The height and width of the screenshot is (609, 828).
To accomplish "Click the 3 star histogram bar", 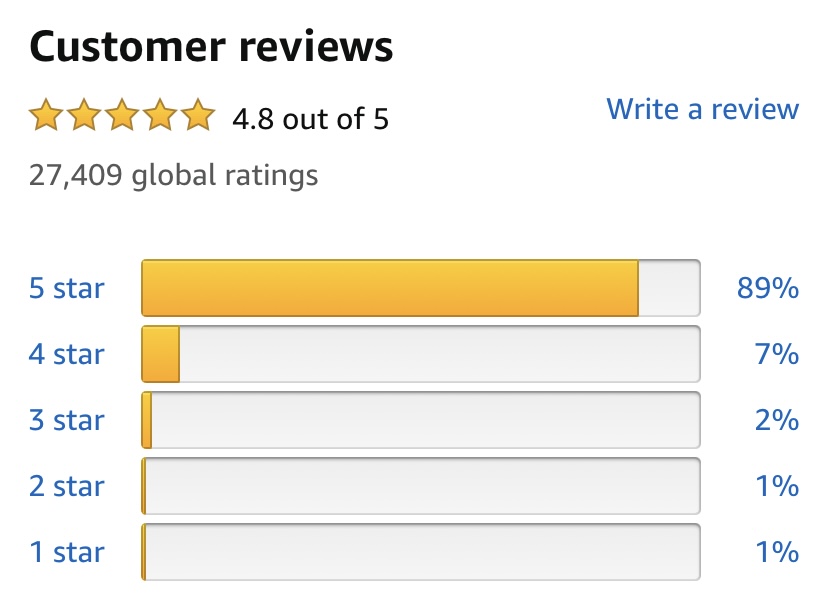I will click(x=421, y=420).
